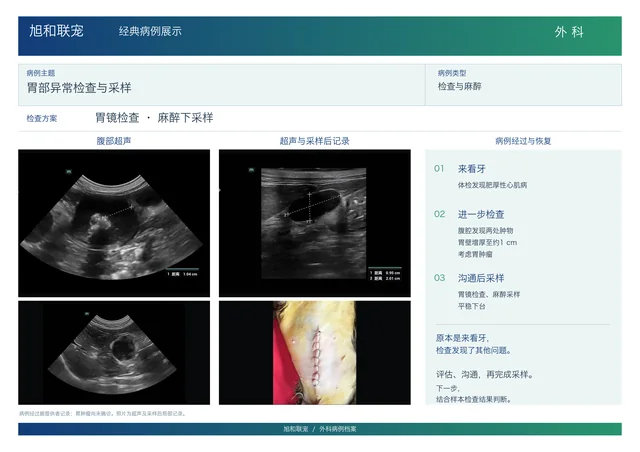This screenshot has height=452, width=640.
Task: Select the 麻醉下采样 plan text
Action: pyautogui.click(x=185, y=118)
